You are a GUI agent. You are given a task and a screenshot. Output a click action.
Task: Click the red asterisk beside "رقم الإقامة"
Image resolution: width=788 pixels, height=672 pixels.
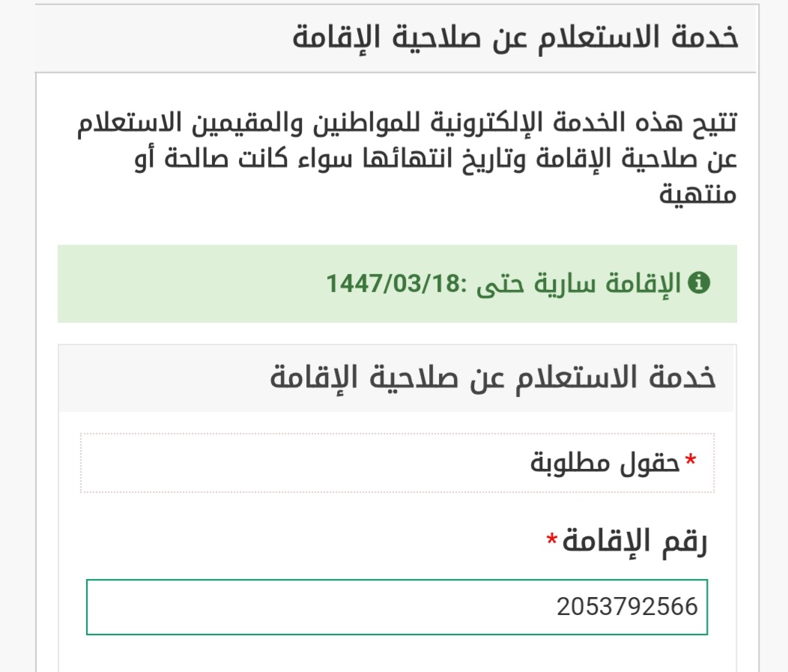coord(552,539)
